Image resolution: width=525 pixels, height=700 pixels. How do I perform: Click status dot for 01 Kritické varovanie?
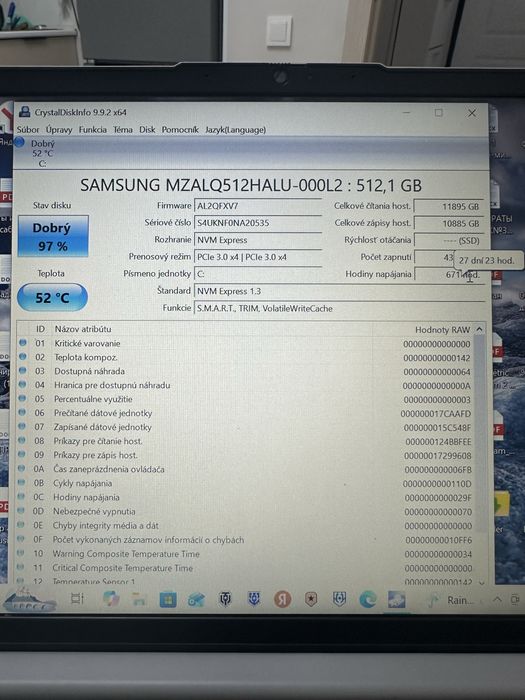[22, 342]
